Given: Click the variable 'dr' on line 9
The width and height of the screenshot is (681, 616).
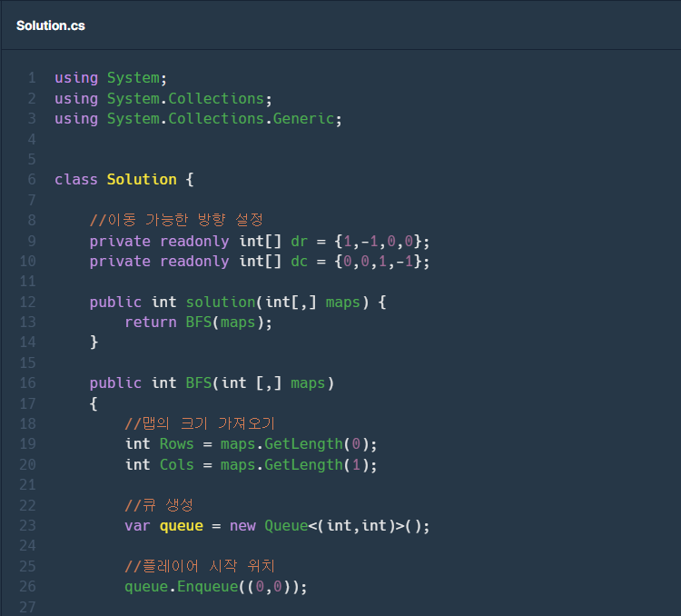Looking at the screenshot, I should 299,242.
